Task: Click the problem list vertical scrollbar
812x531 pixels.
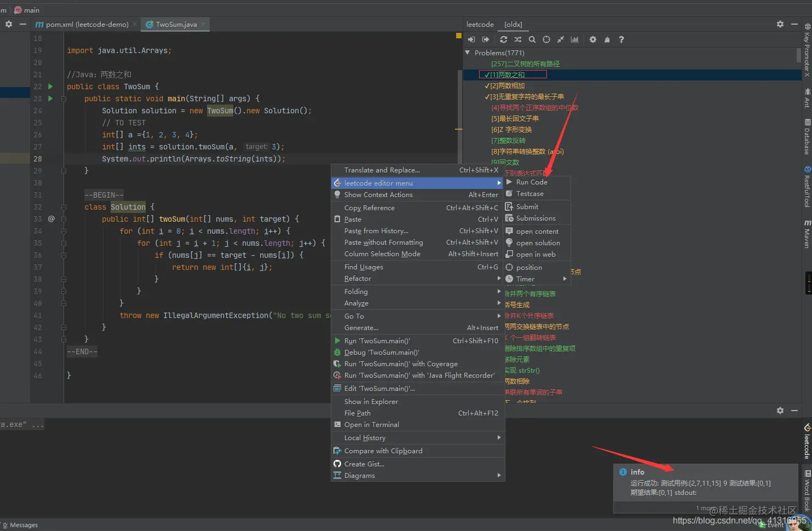Action: point(799,55)
